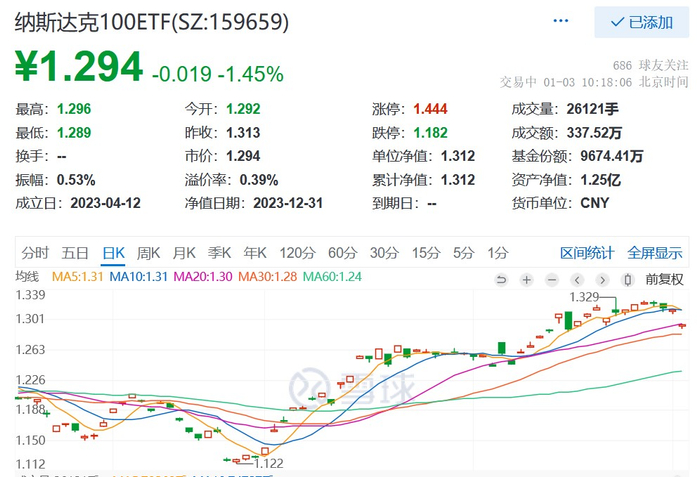
Task: Select the 年K chart tab
Action: click(255, 253)
